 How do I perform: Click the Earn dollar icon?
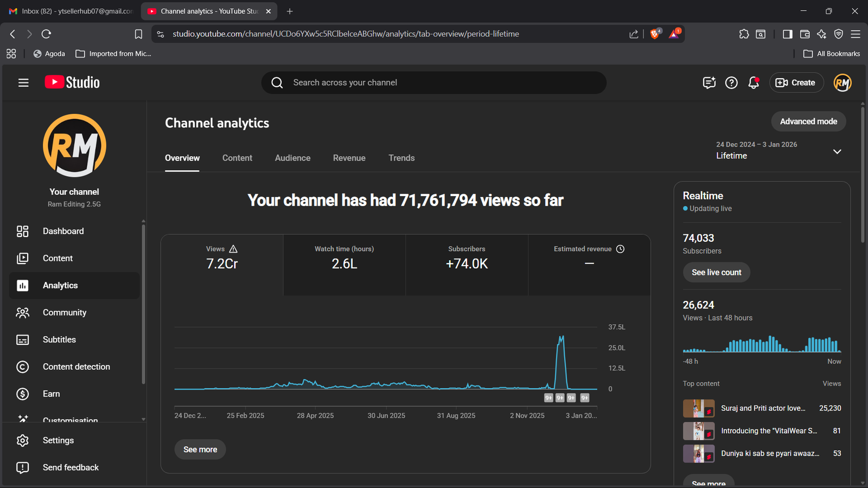click(22, 394)
